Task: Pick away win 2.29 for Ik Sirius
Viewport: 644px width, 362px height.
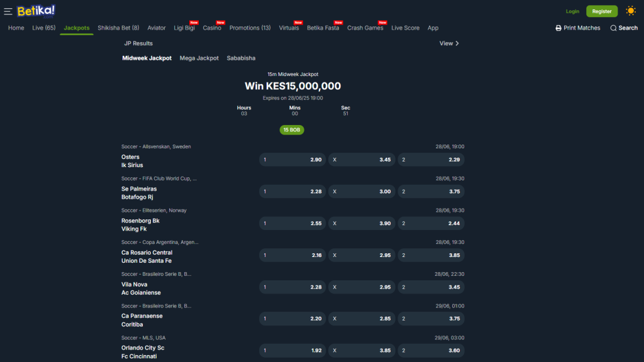Action: click(x=431, y=160)
